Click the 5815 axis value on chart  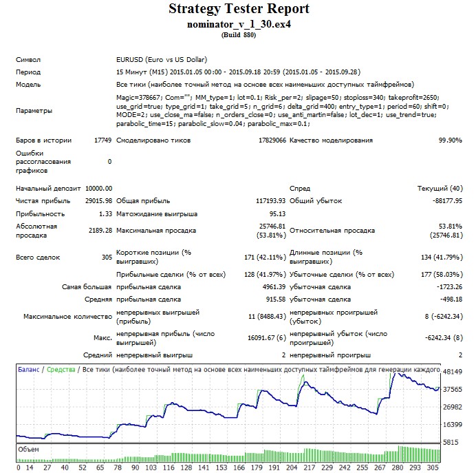pyautogui.click(x=451, y=442)
